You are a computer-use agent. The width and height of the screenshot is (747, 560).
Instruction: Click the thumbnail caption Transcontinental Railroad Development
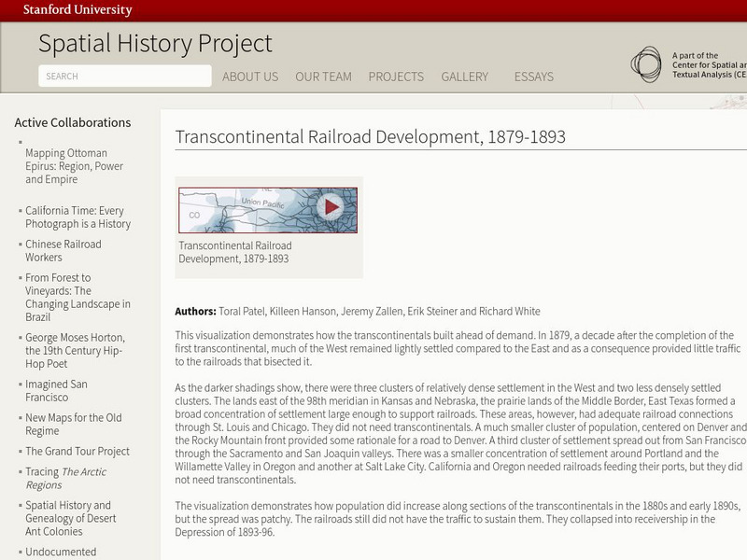[235, 252]
